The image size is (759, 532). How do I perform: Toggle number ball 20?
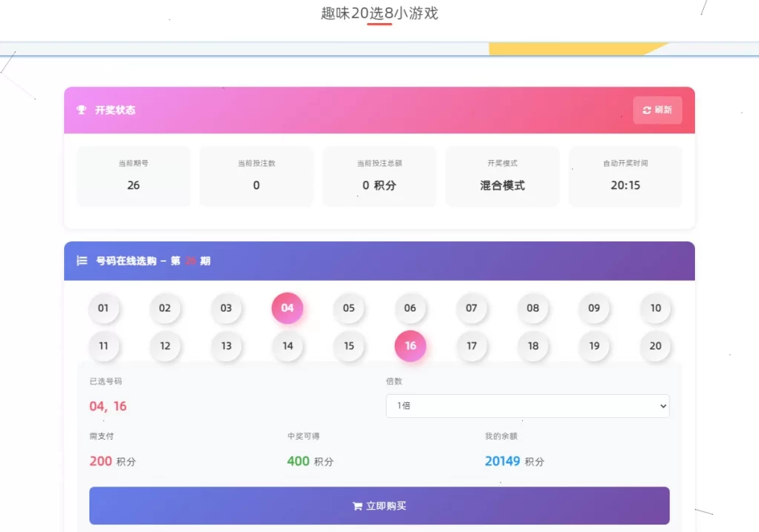tap(655, 346)
